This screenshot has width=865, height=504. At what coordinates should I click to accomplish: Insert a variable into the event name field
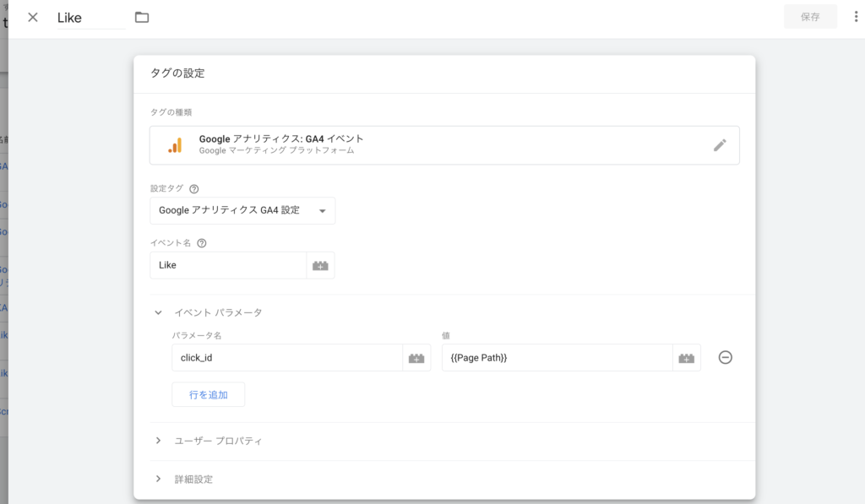point(320,266)
